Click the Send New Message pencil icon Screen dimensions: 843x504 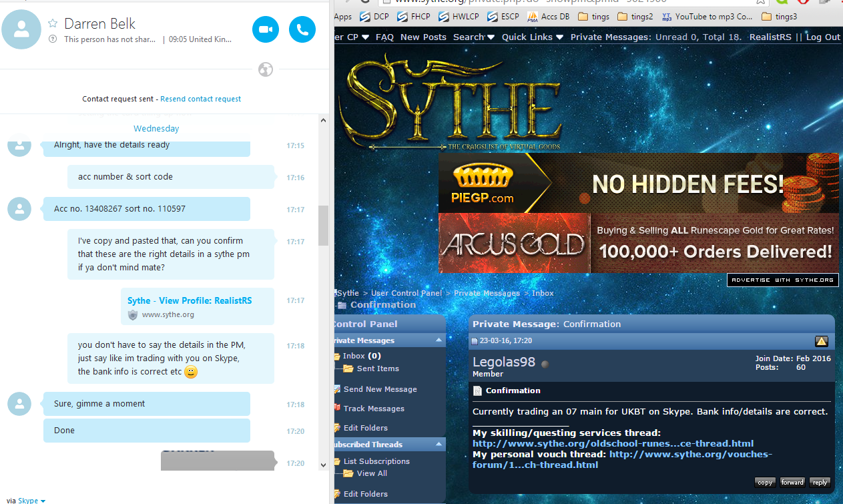click(338, 389)
